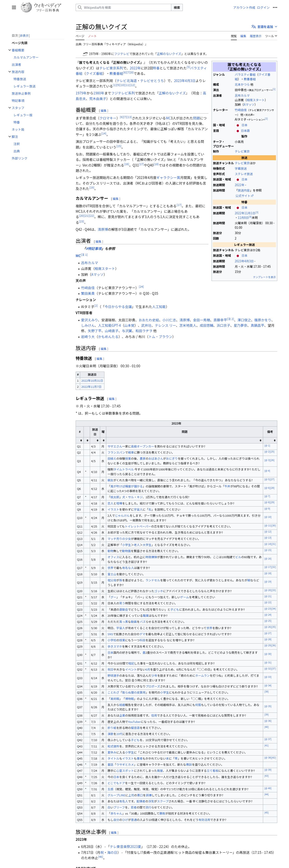Screen dimensions: 289x868
Task: Collapse 脚注 section in contents
Action: click(x=9, y=137)
